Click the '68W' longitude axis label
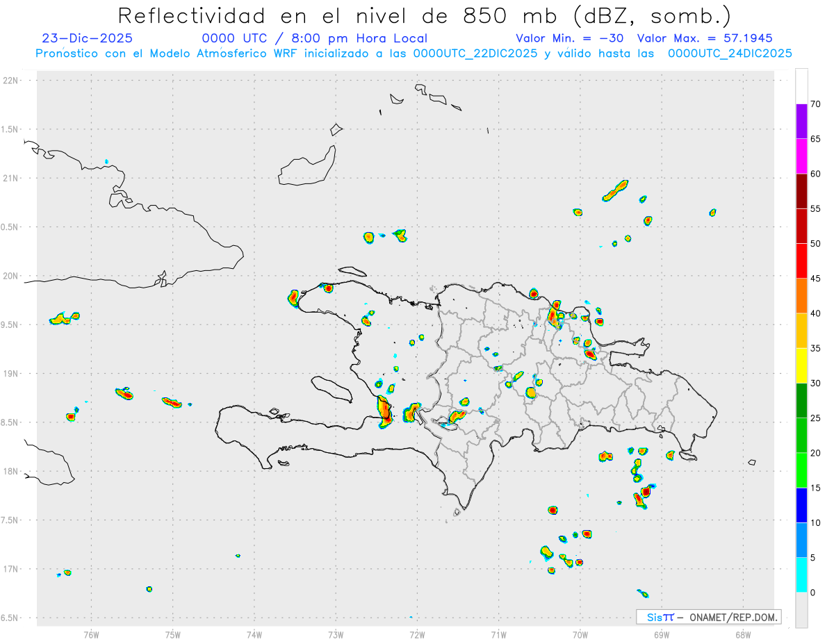The image size is (834, 644). pyautogui.click(x=743, y=634)
